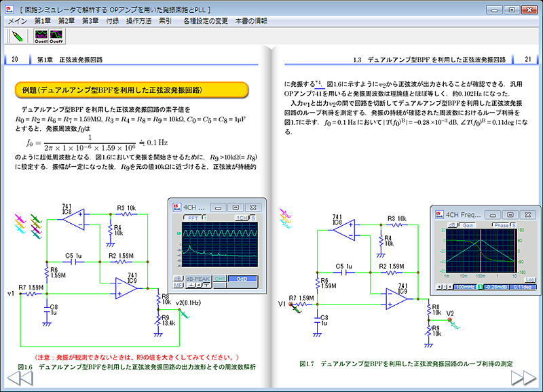
Task: Toggle the Gain trace button in Freq window
Action: [468, 225]
